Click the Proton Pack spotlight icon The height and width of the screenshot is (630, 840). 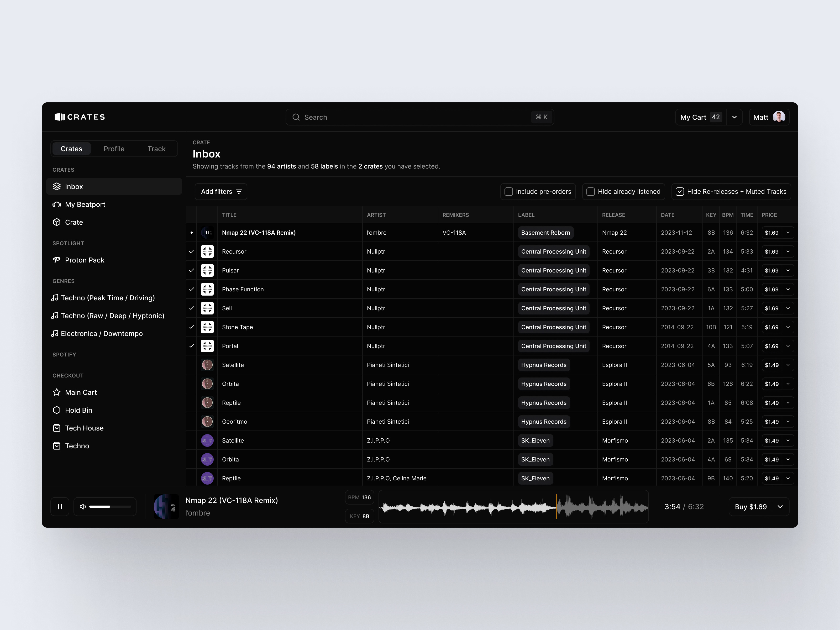[57, 260]
